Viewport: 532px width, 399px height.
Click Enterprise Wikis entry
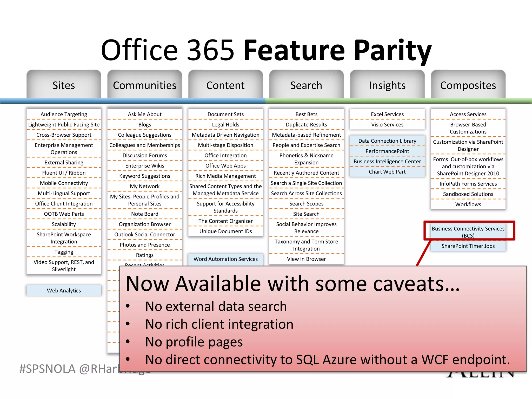click(x=145, y=166)
